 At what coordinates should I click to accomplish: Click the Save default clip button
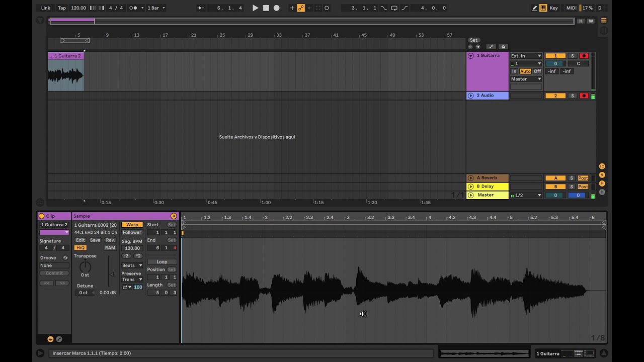click(95, 240)
